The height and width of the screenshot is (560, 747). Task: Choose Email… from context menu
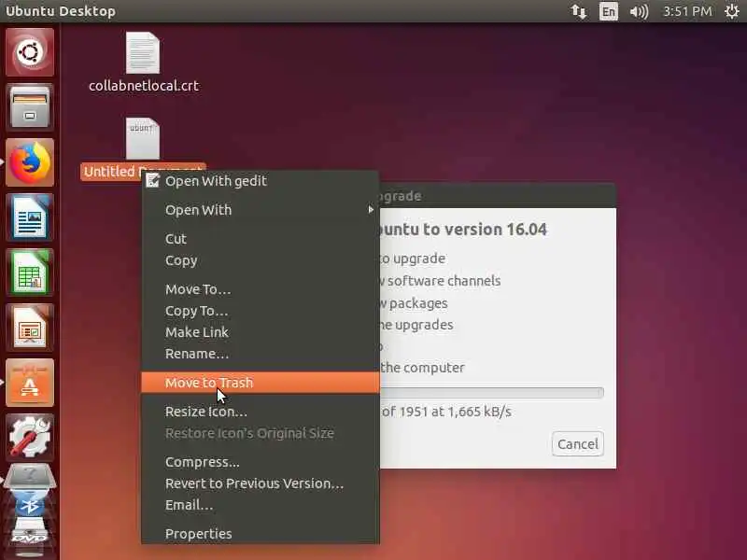tap(261, 505)
